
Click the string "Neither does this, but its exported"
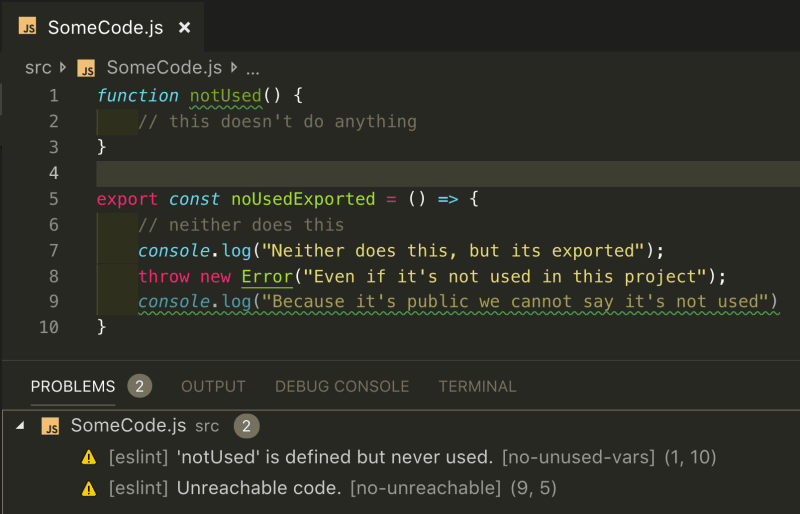pos(453,251)
